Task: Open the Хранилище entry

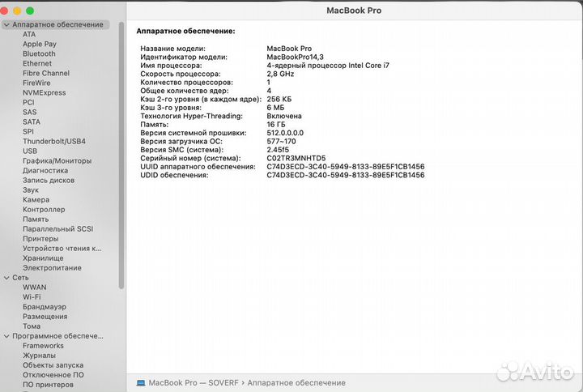Action: 43,258
